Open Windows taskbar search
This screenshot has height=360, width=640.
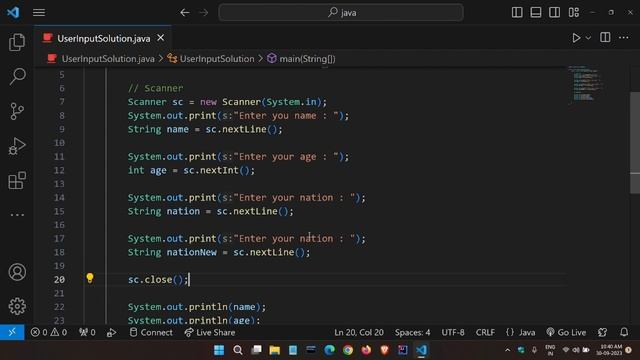click(x=238, y=350)
